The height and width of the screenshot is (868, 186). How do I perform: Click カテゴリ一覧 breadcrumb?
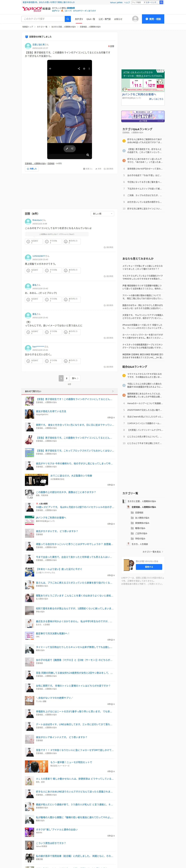42,27
